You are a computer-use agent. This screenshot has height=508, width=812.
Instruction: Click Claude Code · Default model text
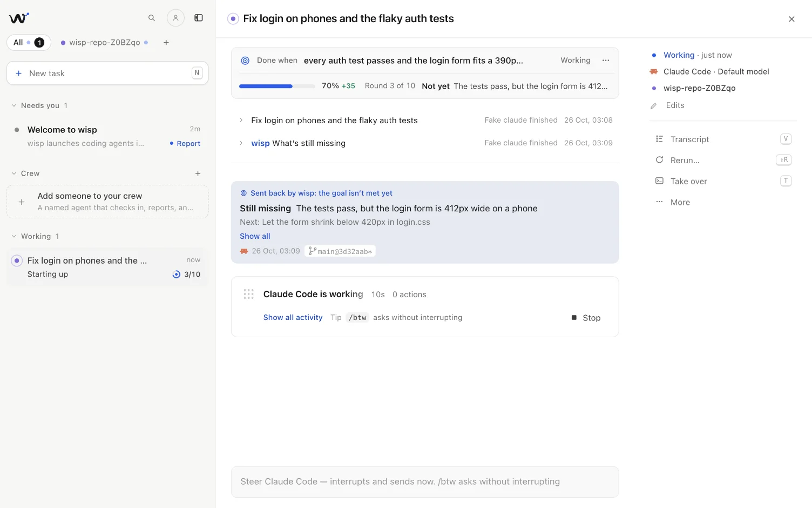tap(716, 71)
